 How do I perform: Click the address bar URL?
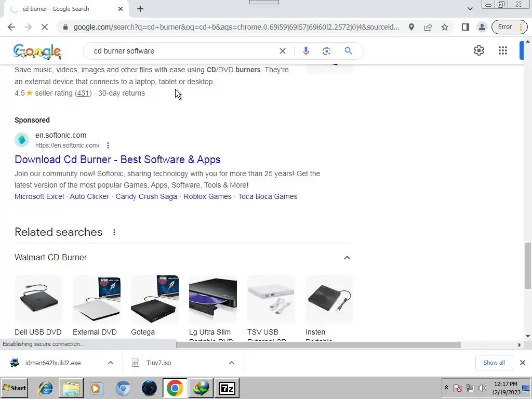pyautogui.click(x=236, y=27)
